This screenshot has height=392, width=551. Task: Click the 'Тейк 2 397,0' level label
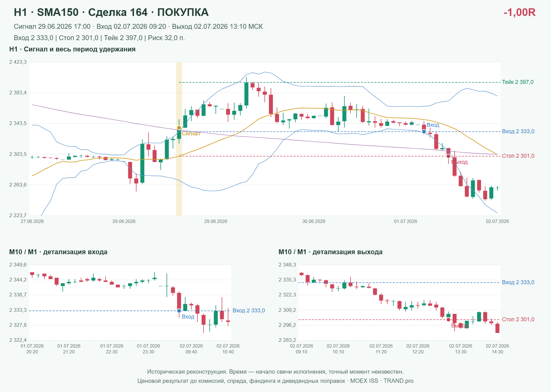coord(518,82)
